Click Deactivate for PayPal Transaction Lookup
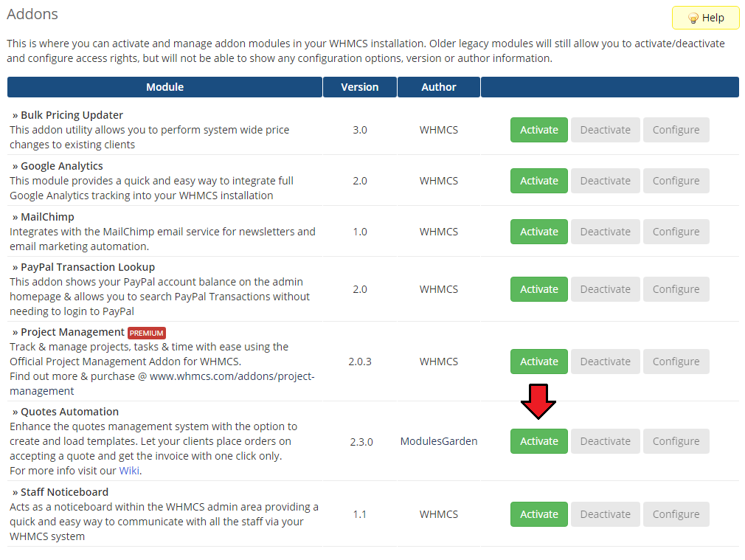This screenshot has height=560, width=745. [606, 289]
